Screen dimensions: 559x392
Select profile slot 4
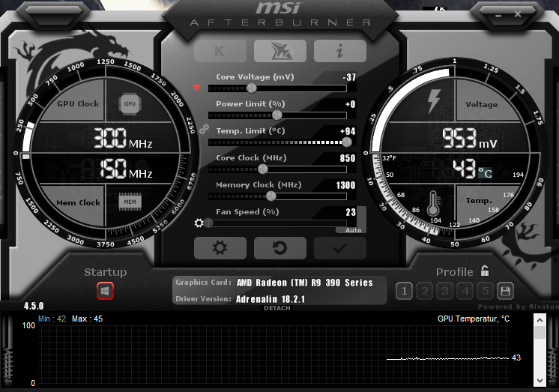pos(465,291)
